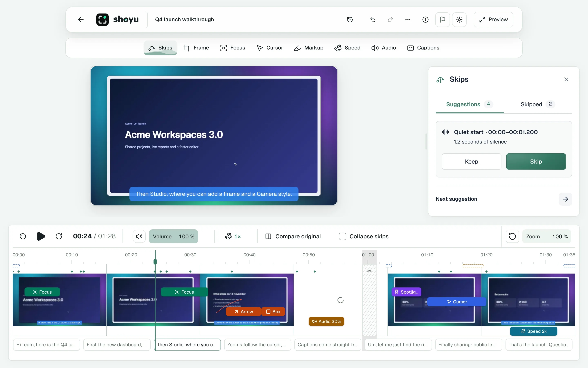
Task: Open the Focus tool tab
Action: point(233,48)
